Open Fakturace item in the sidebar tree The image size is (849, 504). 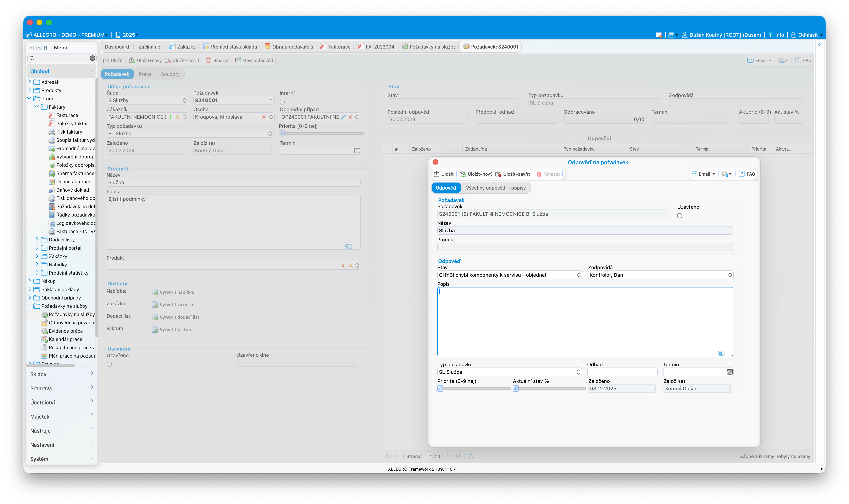tap(67, 115)
